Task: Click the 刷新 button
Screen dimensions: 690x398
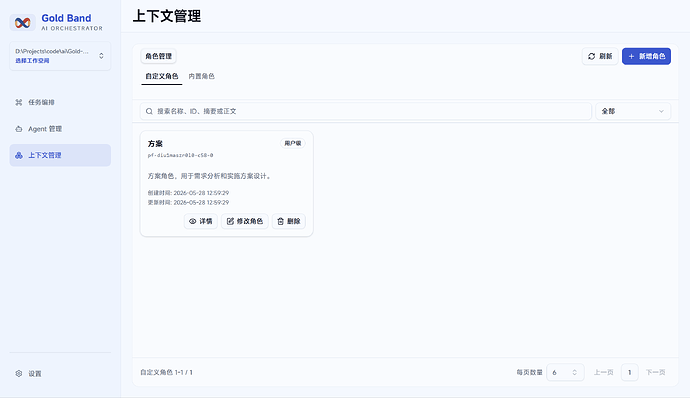Action: click(x=600, y=56)
